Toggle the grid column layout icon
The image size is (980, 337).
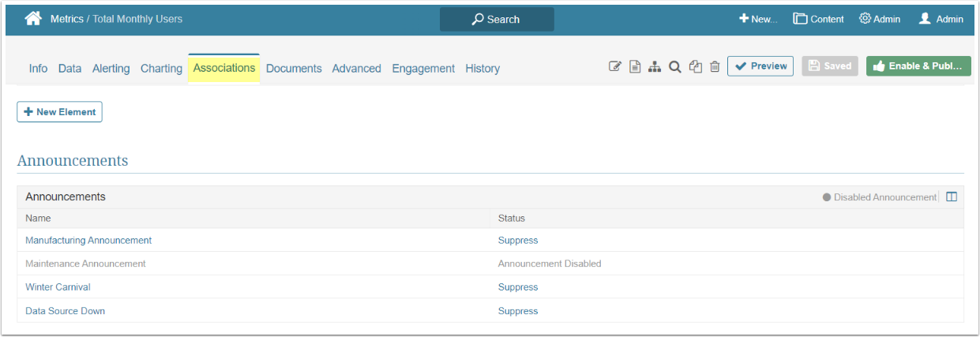pyautogui.click(x=952, y=197)
